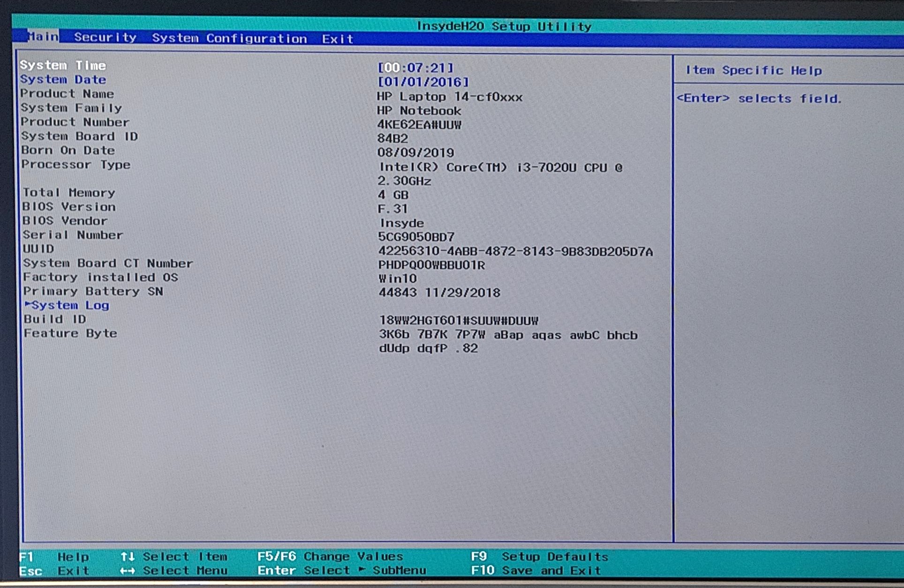Image resolution: width=904 pixels, height=588 pixels.
Task: Click the Born On Date label
Action: click(x=68, y=151)
